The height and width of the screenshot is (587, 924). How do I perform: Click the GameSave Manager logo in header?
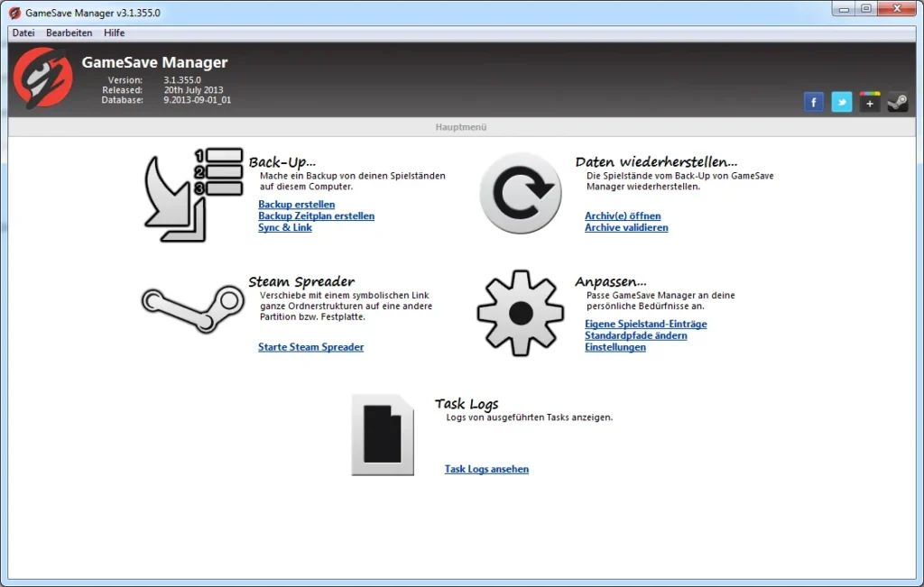pos(43,78)
